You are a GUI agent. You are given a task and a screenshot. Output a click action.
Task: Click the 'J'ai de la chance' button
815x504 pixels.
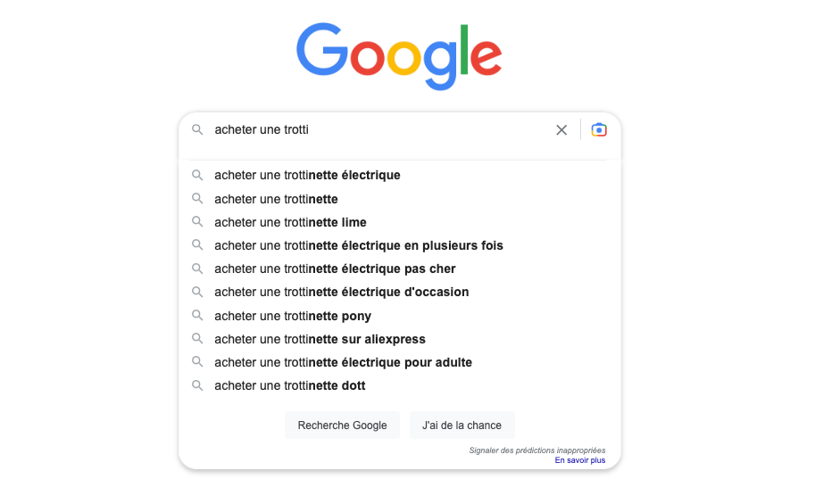click(x=462, y=425)
